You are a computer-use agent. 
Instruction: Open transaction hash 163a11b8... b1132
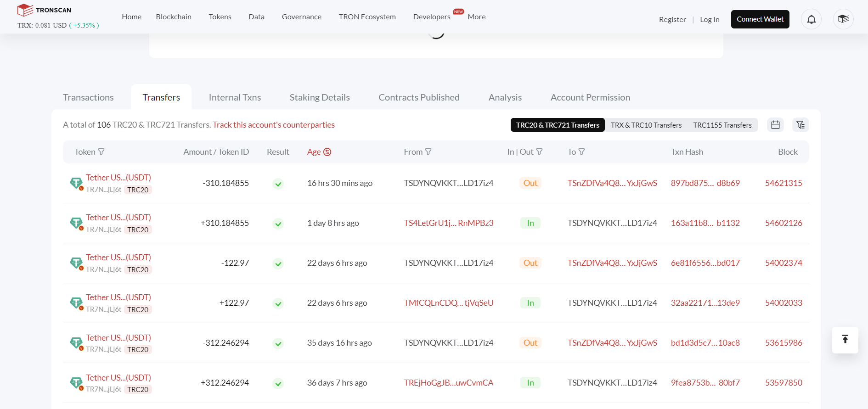point(705,223)
